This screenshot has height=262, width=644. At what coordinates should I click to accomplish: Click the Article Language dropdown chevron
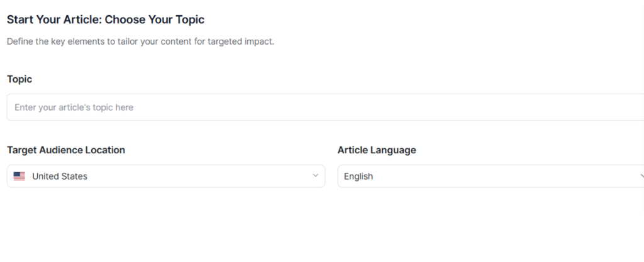click(641, 176)
